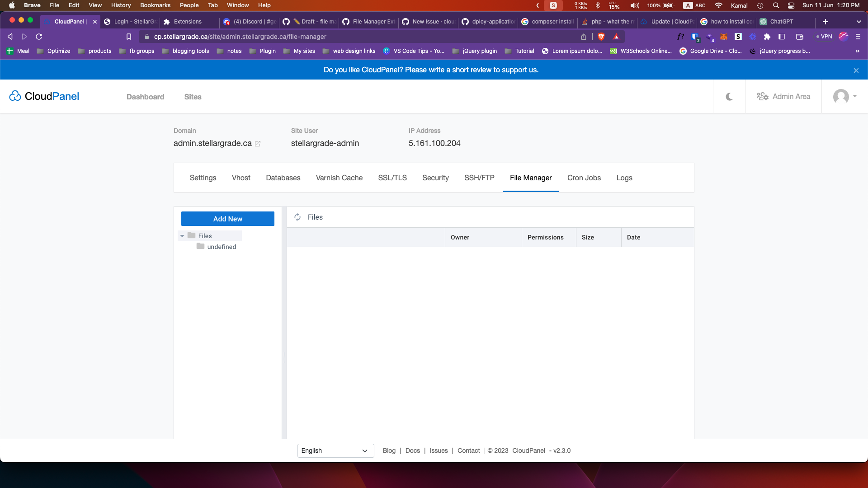Switch to the Security tab

tap(435, 178)
